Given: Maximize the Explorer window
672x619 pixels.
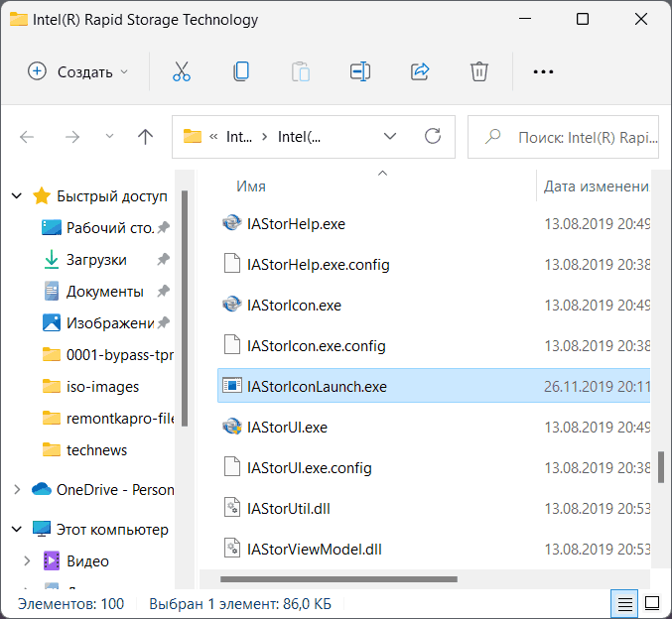Looking at the screenshot, I should [583, 19].
